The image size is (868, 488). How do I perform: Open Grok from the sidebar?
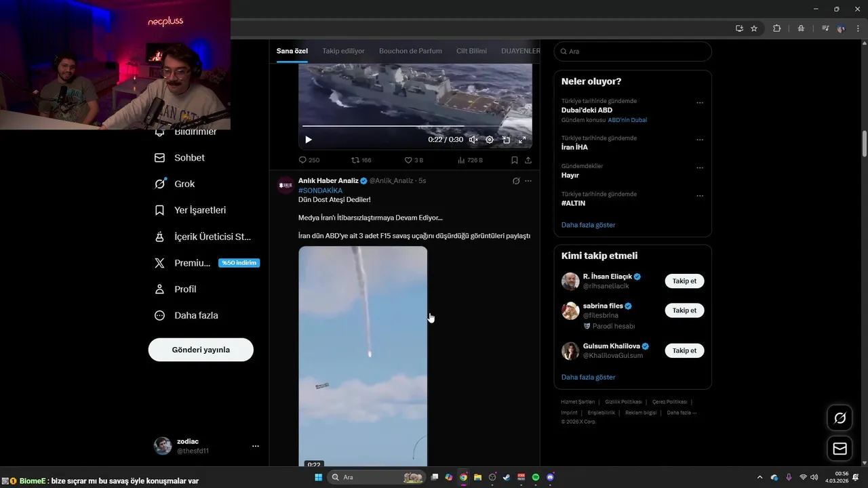click(175, 184)
